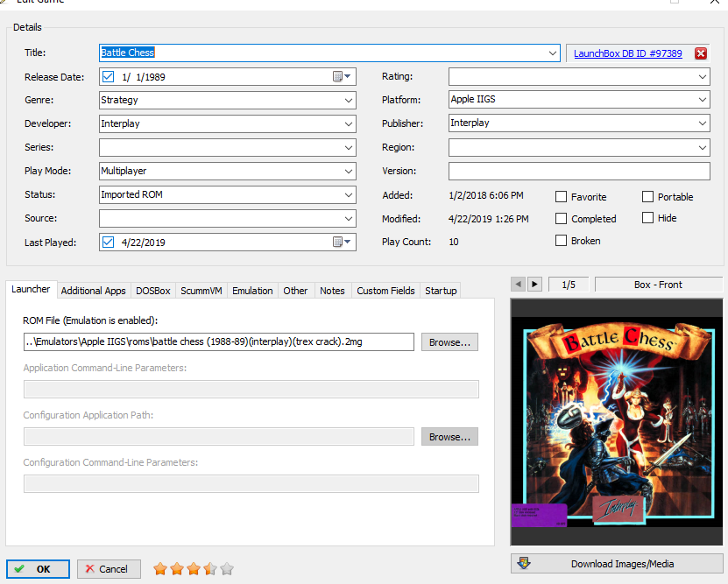Click the Battle Chess box art image
The width and height of the screenshot is (728, 584).
tap(617, 422)
